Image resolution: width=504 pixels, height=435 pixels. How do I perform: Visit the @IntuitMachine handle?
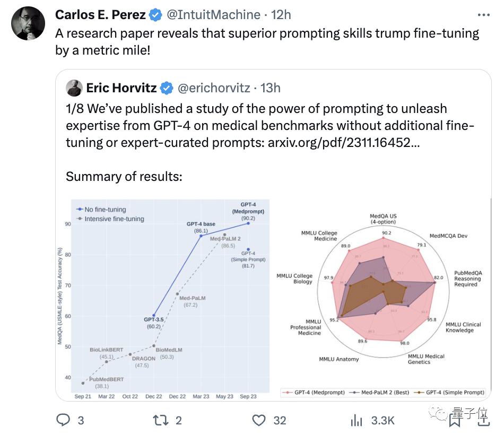click(213, 15)
